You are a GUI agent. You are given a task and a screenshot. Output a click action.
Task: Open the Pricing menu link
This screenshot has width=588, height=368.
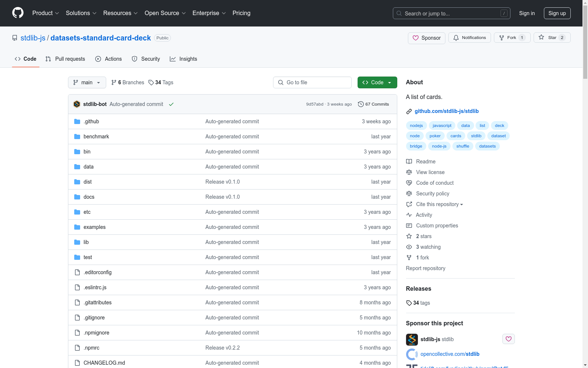coord(241,13)
